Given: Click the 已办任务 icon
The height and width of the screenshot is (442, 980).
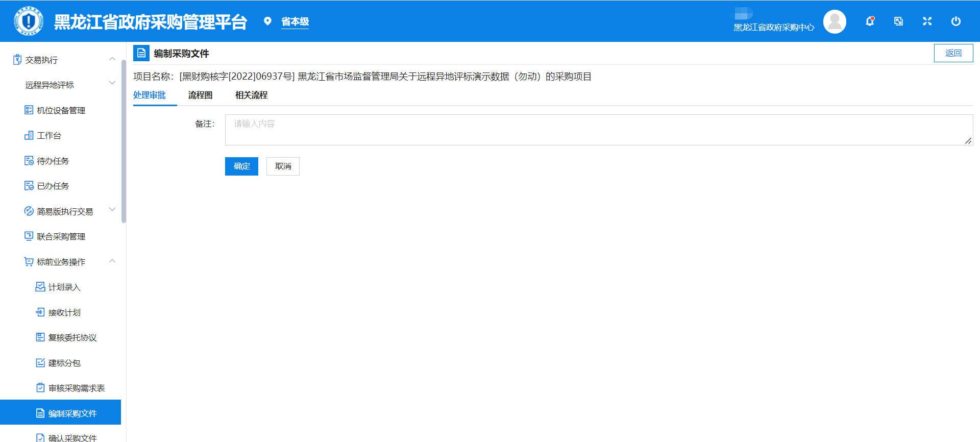Looking at the screenshot, I should tap(29, 185).
